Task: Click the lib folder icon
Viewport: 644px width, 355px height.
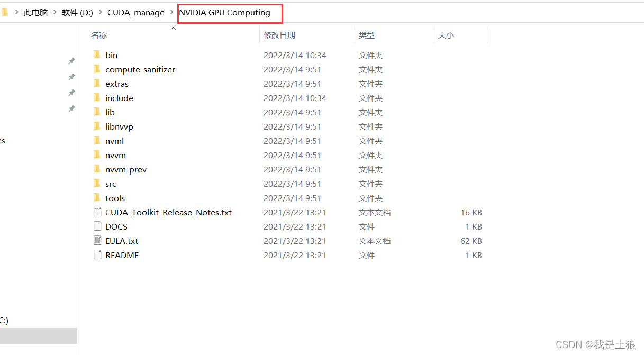Action: coord(97,112)
